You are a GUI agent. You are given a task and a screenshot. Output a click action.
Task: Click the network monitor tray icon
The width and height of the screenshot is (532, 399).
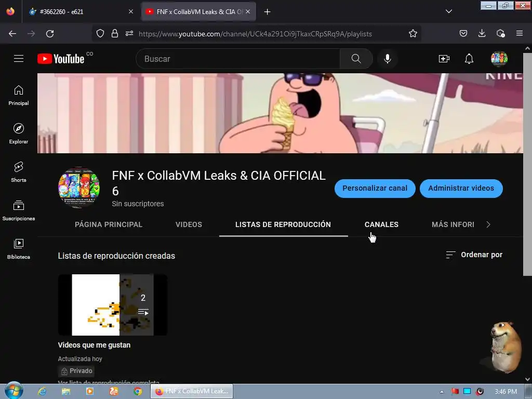pyautogui.click(x=467, y=391)
